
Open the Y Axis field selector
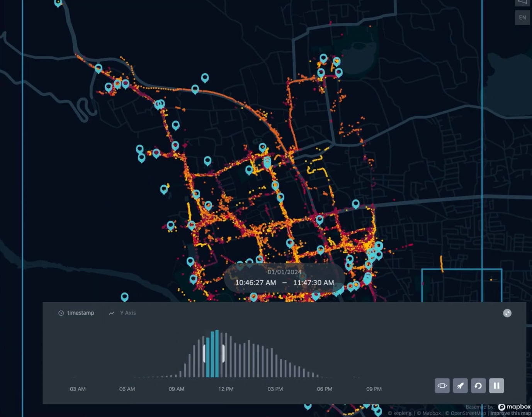127,313
